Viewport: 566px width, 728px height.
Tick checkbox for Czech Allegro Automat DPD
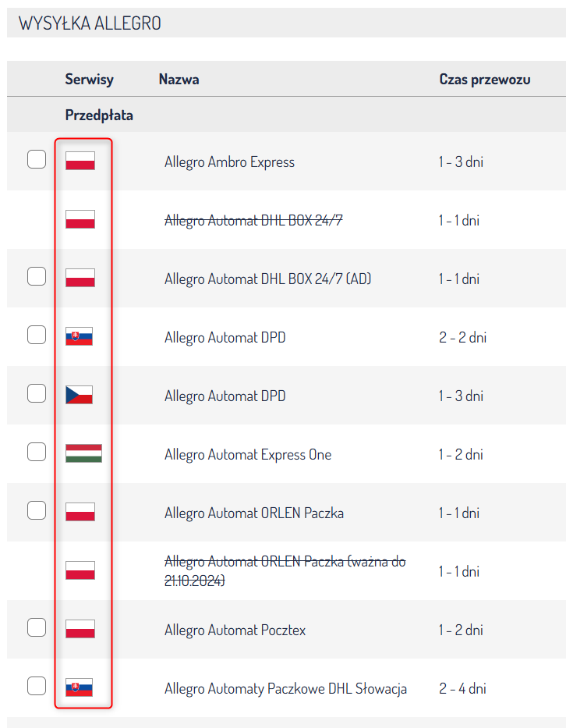pos(37,393)
